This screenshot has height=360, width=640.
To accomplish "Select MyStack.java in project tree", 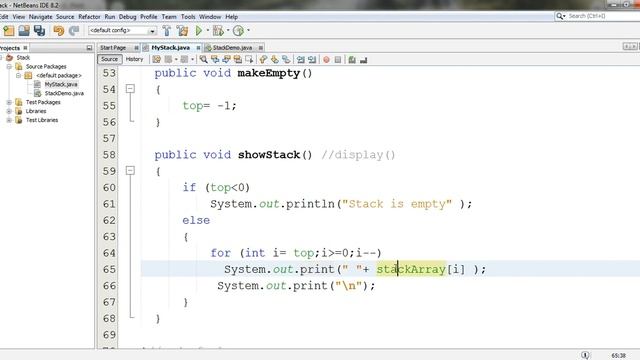I will tap(61, 84).
